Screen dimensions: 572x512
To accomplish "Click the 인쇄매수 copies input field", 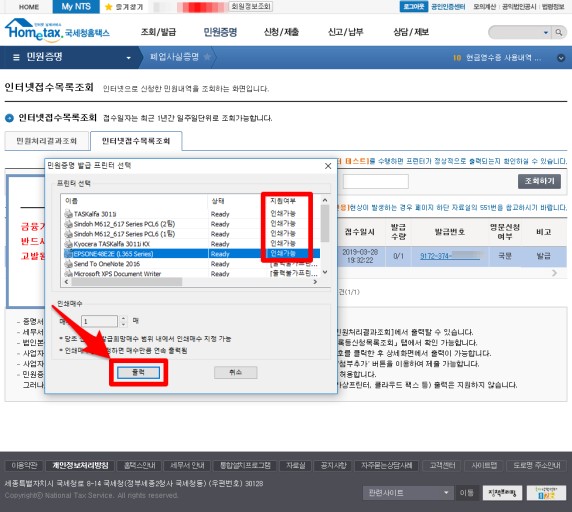I will 99,321.
